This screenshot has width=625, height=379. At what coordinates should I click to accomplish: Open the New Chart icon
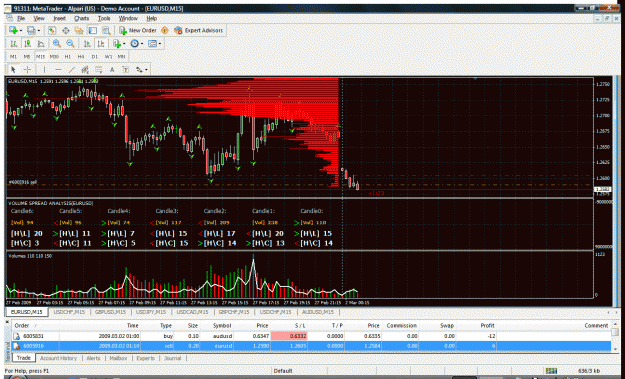[13, 30]
